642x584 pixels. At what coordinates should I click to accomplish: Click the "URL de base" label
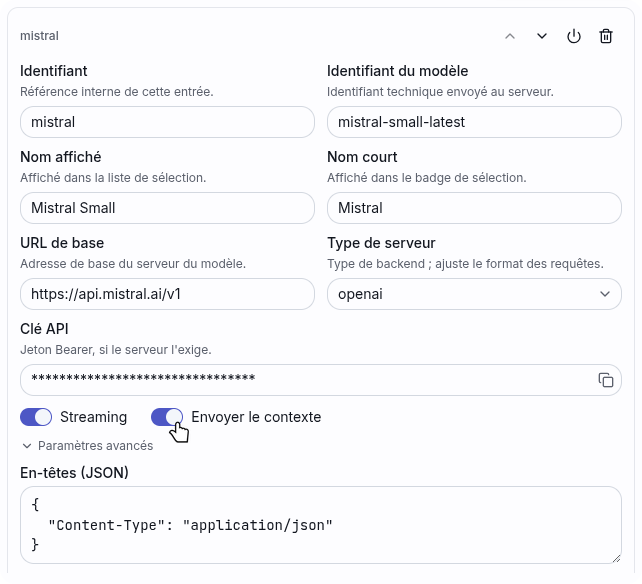[62, 243]
